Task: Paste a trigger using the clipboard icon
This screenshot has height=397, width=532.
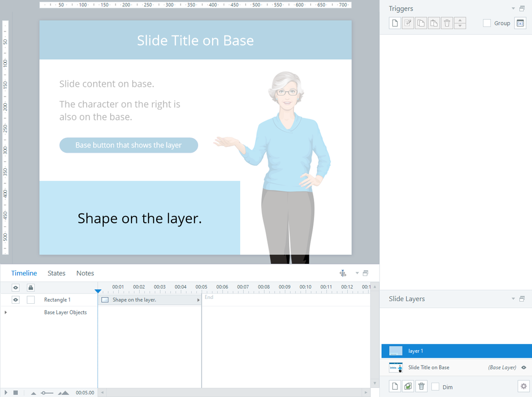Action: [x=434, y=23]
